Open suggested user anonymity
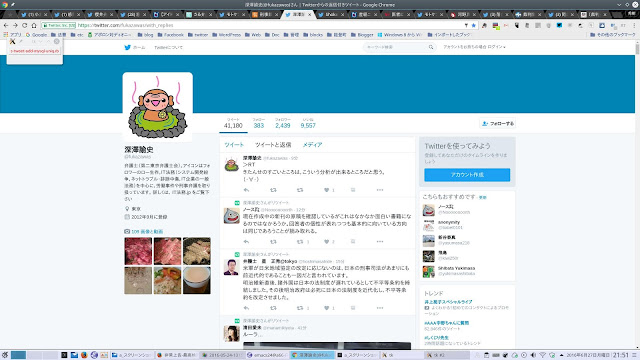Image resolution: width=640 pixels, height=360 pixels. point(449,222)
